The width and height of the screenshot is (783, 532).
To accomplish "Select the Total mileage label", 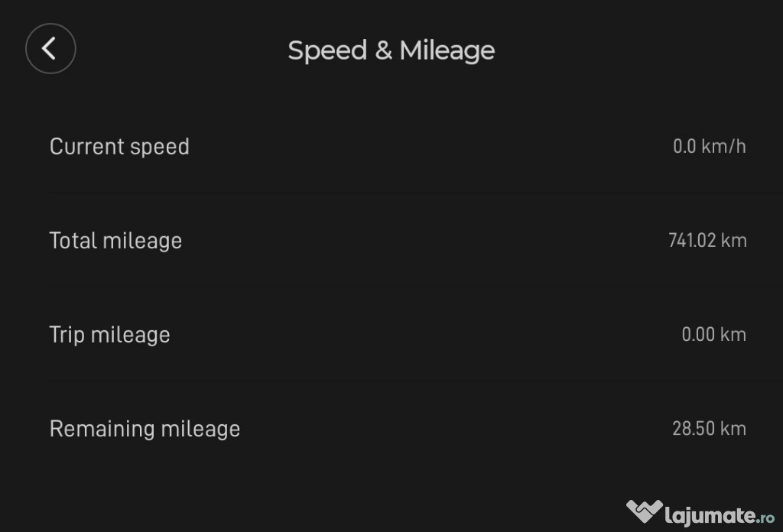I will pos(115,240).
